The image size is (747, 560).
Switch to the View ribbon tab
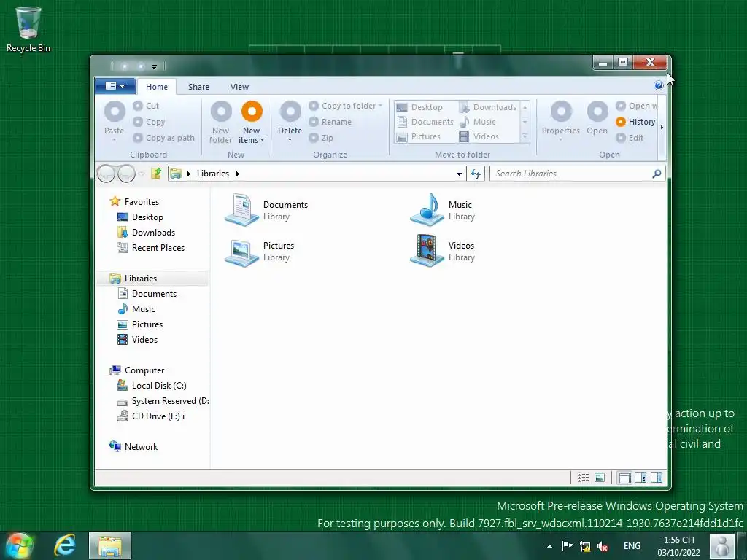click(x=239, y=87)
